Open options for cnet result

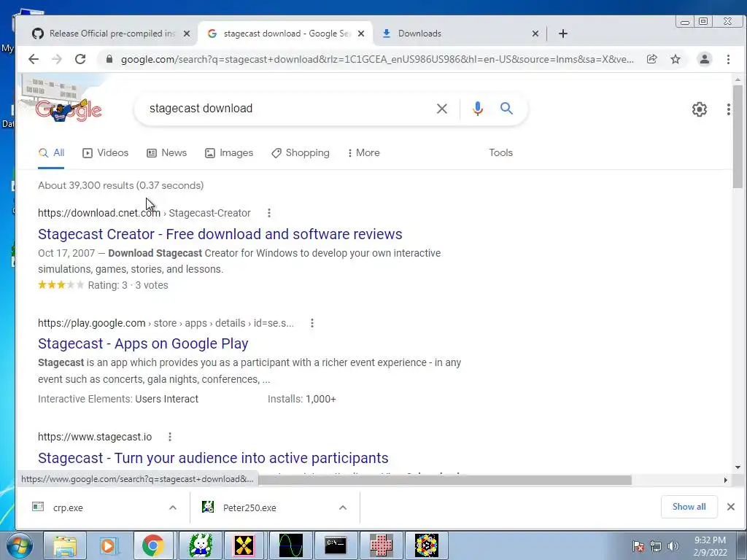(x=269, y=213)
